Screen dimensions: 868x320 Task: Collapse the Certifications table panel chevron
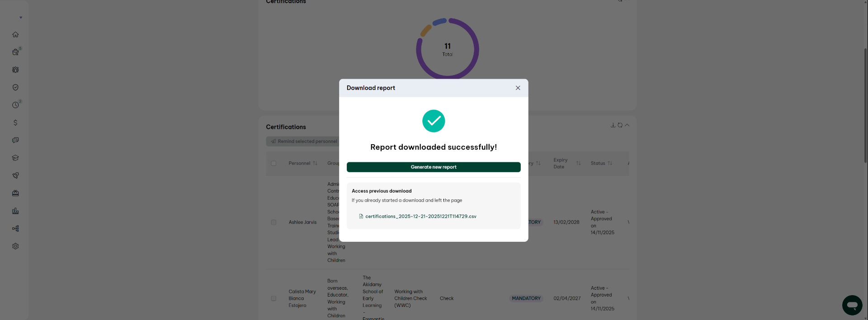[627, 125]
